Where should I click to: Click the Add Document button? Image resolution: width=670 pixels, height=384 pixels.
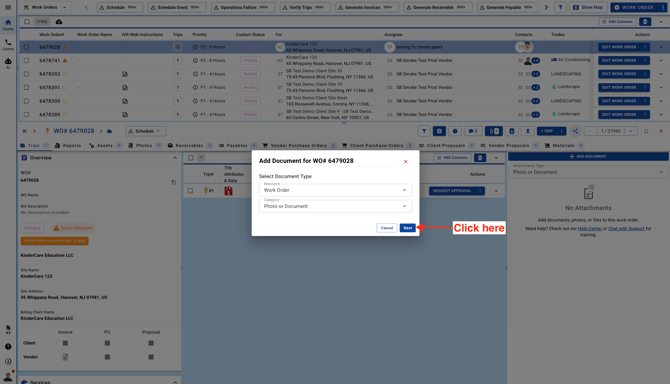588,156
